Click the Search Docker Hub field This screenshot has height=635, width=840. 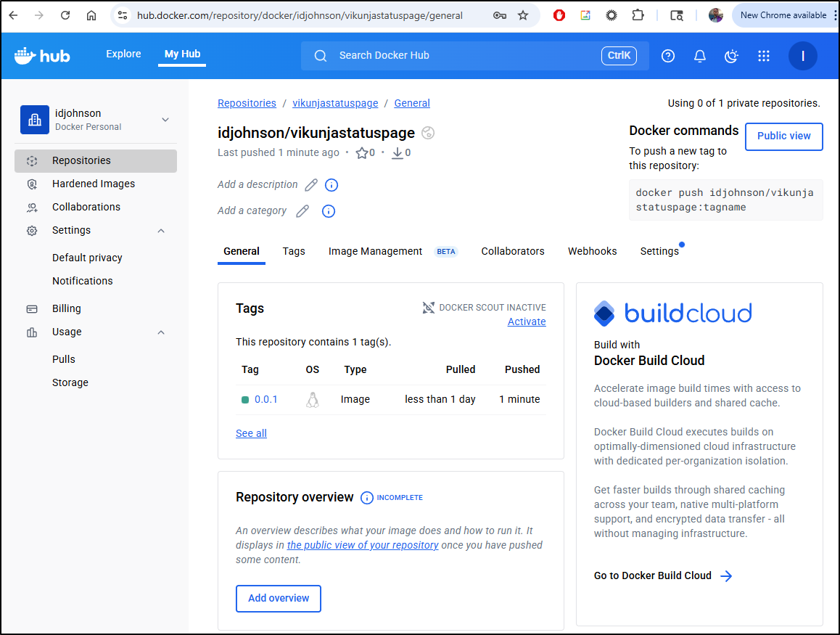(x=464, y=56)
